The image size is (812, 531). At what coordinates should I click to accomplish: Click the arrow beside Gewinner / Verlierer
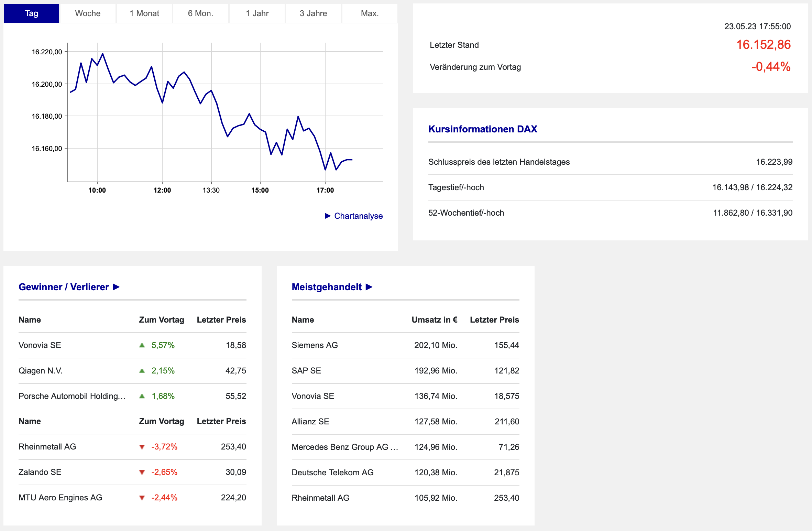click(116, 287)
